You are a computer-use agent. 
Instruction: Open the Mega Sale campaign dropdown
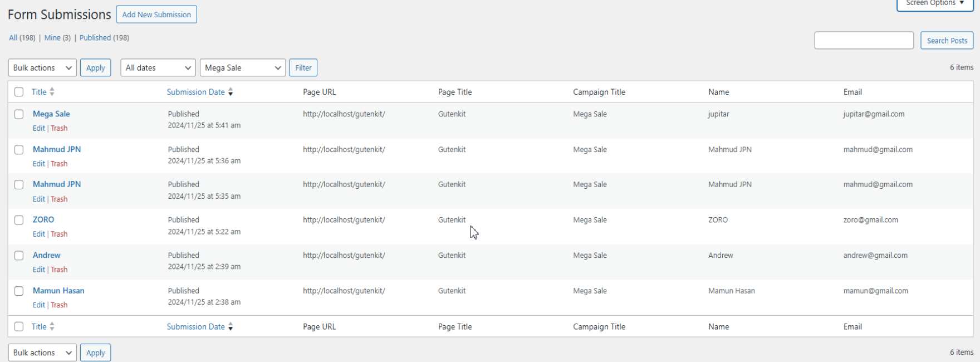pyautogui.click(x=242, y=68)
